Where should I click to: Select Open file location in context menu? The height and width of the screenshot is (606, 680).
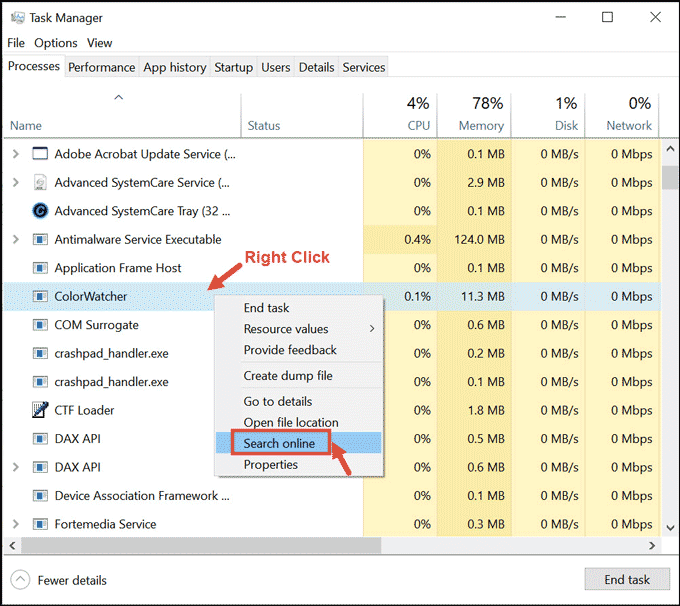coord(291,422)
